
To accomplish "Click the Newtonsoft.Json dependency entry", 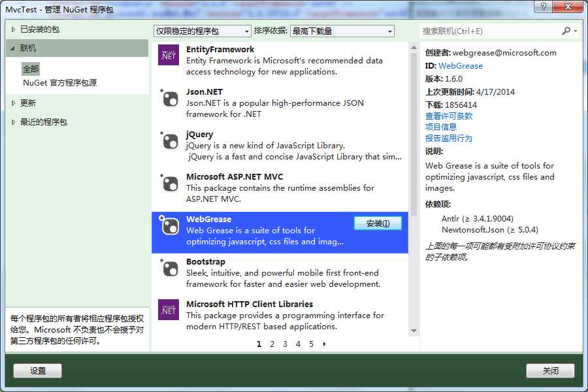I will pyautogui.click(x=490, y=229).
